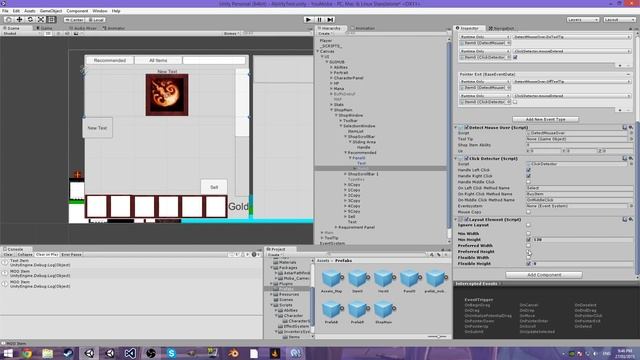Open the Window menu
This screenshot has width=640, height=360.
[100, 11]
